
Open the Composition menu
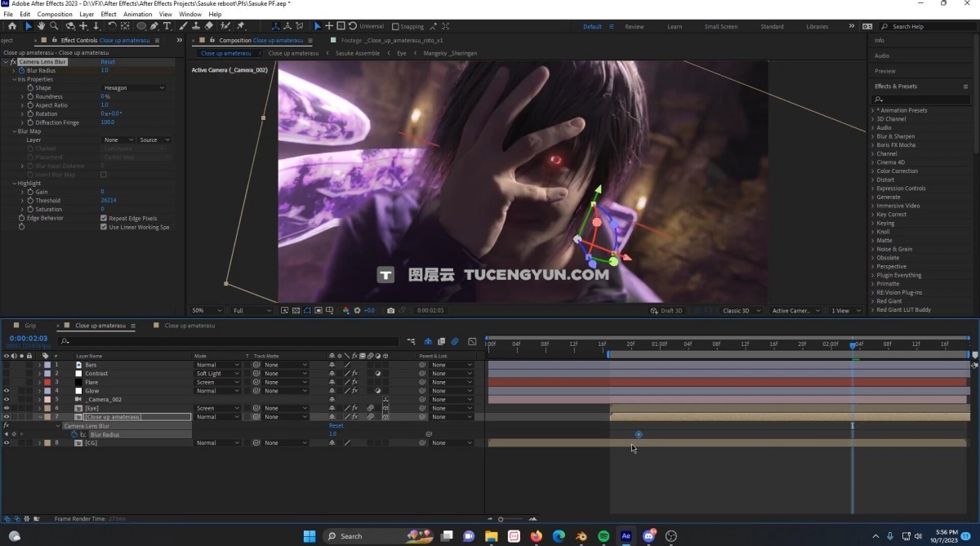pos(55,14)
